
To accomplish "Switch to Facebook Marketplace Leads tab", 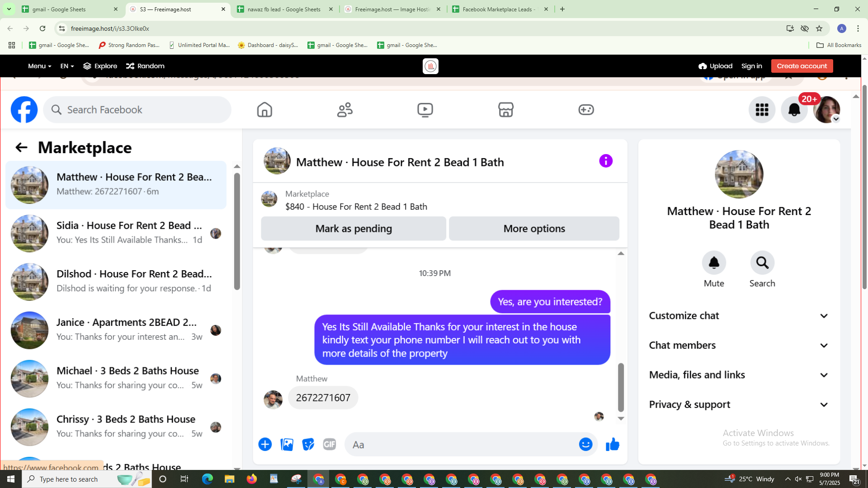I will (499, 9).
